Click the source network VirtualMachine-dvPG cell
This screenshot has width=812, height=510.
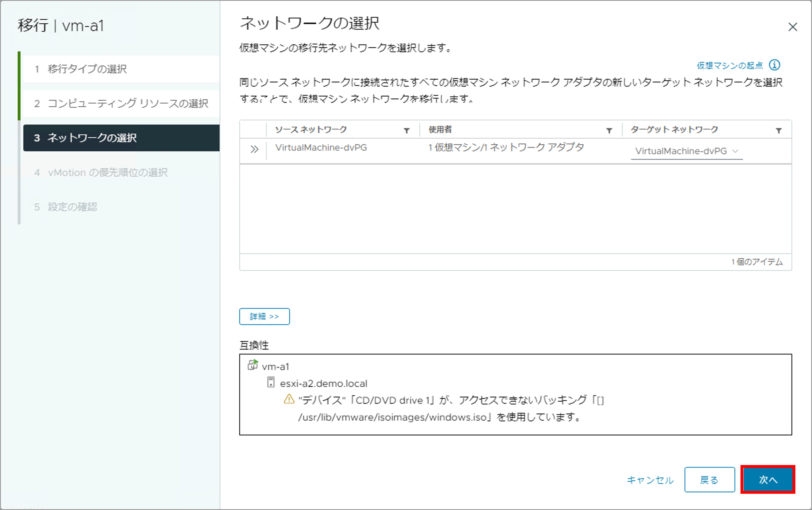coord(321,148)
